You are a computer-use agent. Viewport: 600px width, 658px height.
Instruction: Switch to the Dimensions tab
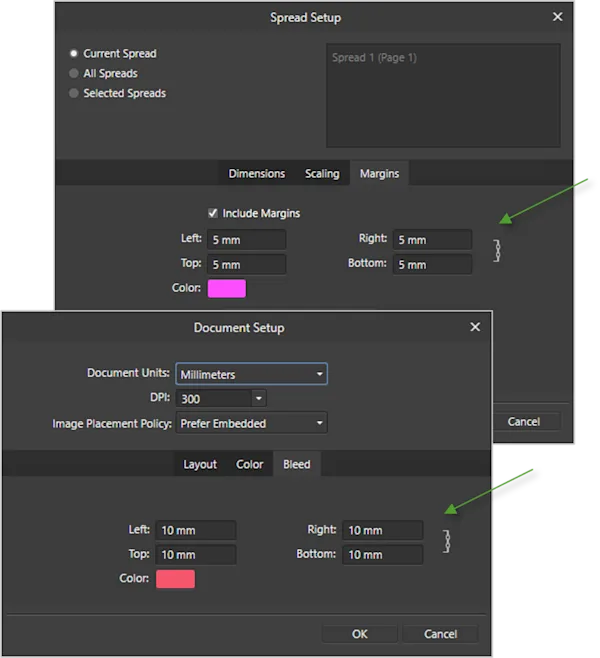coord(256,173)
